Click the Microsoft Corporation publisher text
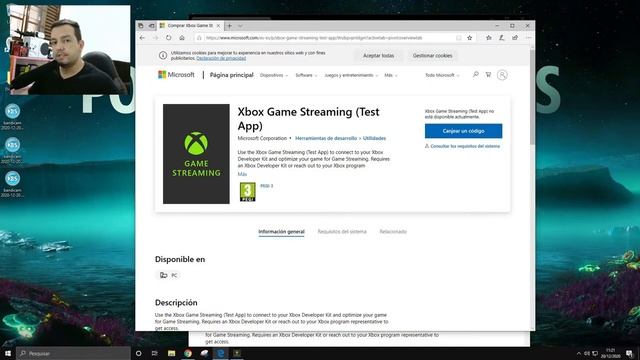The image size is (640, 360). point(262,138)
